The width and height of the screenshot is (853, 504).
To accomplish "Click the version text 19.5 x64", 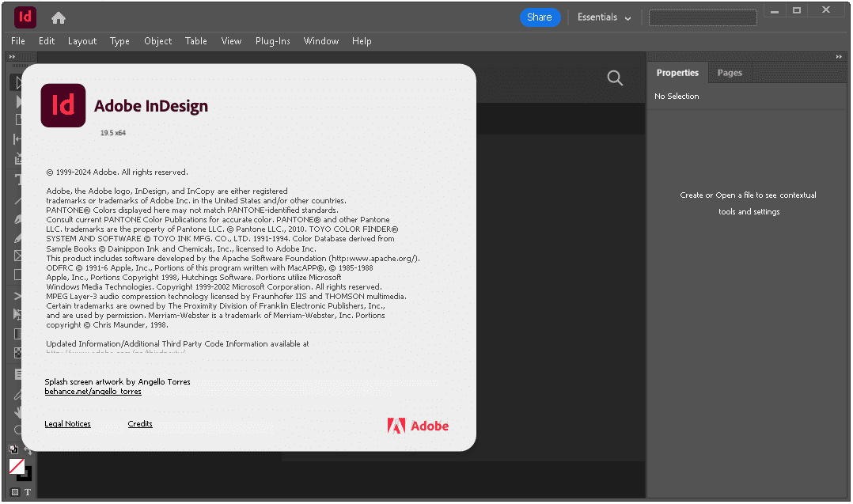I will tap(112, 133).
